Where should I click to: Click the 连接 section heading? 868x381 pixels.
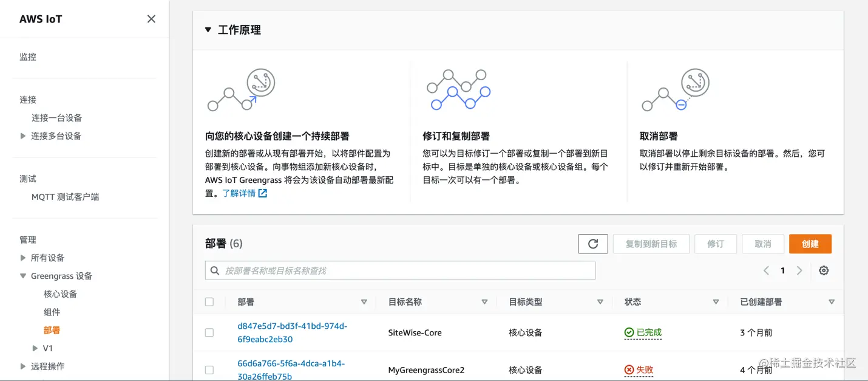(28, 100)
